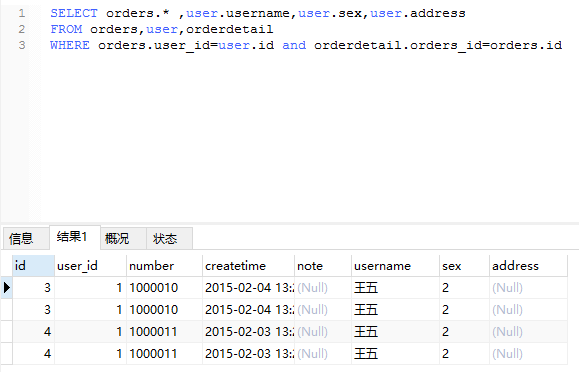
Task: Click line number 1 in the gutter
Action: pyautogui.click(x=22, y=13)
